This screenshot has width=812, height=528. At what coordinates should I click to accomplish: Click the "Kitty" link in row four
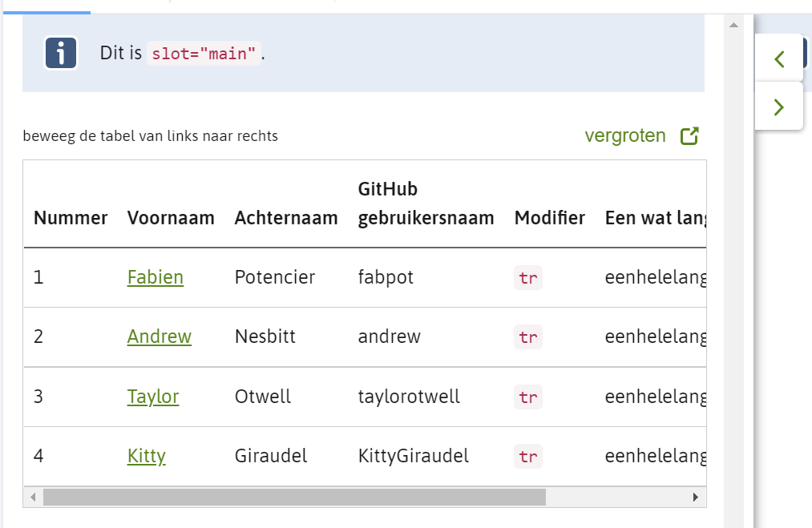click(x=146, y=456)
